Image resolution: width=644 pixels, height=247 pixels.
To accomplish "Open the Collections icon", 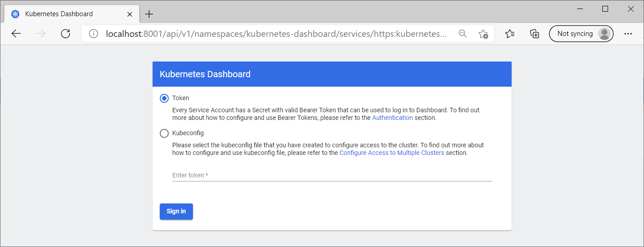I will tap(534, 34).
